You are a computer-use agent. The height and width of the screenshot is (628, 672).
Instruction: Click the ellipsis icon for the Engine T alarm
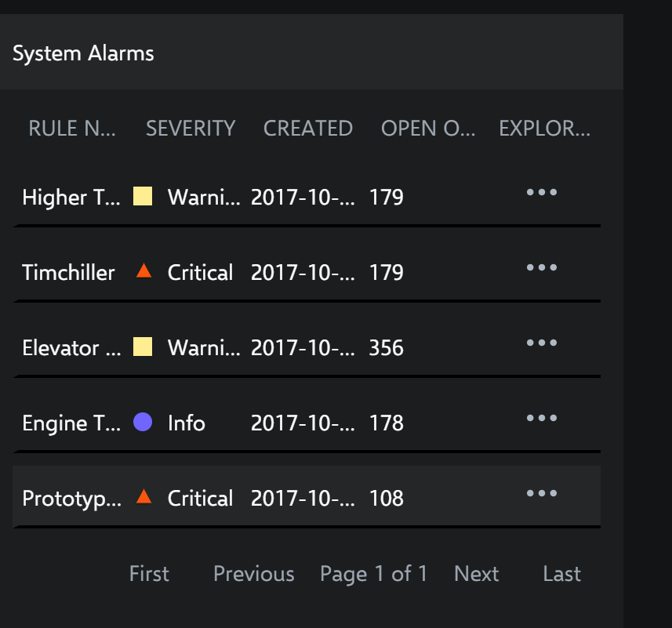[x=541, y=417]
